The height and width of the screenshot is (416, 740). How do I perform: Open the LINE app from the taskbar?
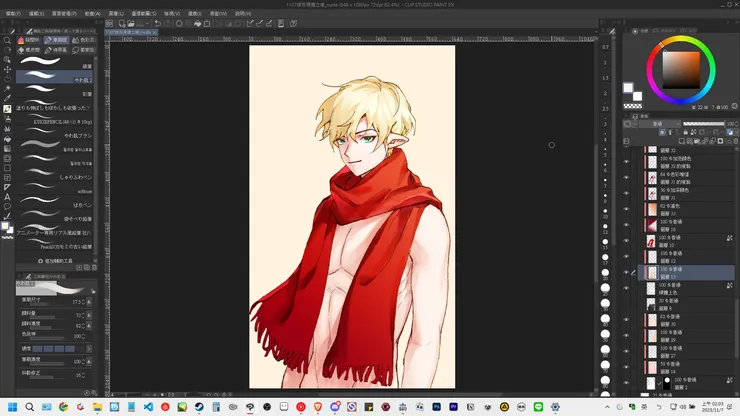(x=538, y=407)
